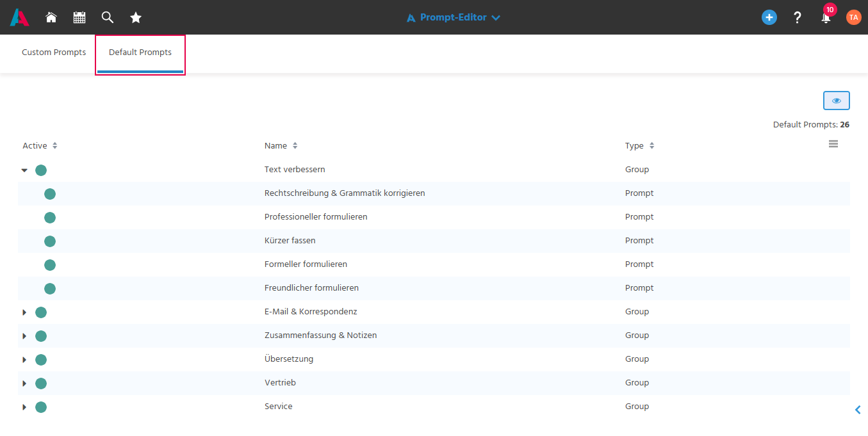The height and width of the screenshot is (436, 868).
Task: Open the column settings hamburger icon
Action: [833, 144]
